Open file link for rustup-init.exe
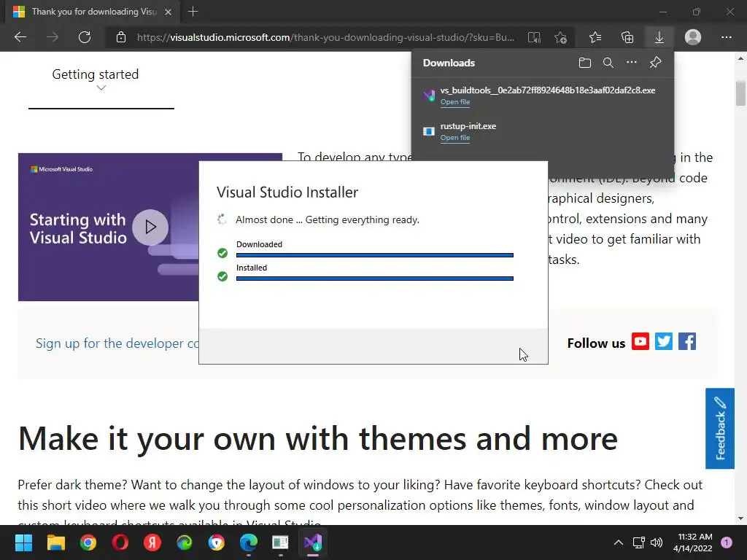Image resolution: width=747 pixels, height=560 pixels. click(455, 138)
